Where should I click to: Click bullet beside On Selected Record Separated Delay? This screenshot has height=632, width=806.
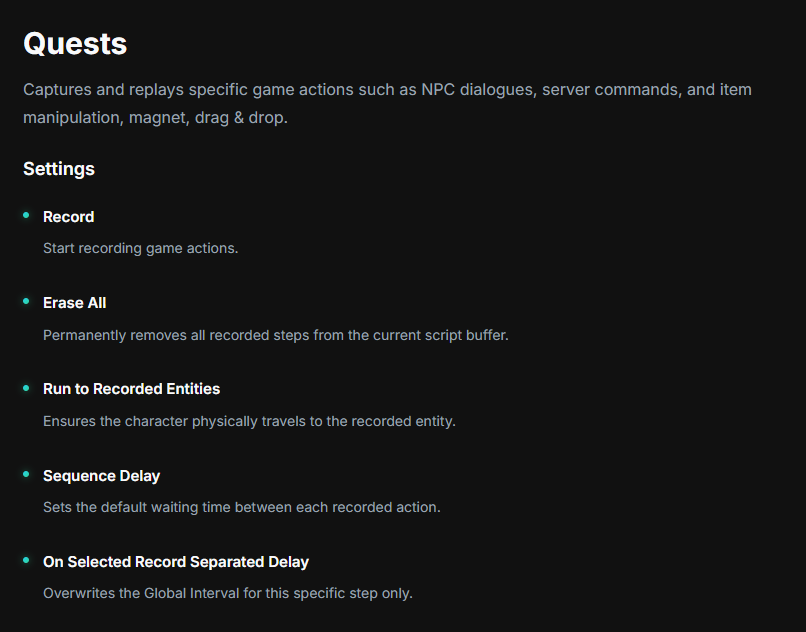[x=26, y=560]
